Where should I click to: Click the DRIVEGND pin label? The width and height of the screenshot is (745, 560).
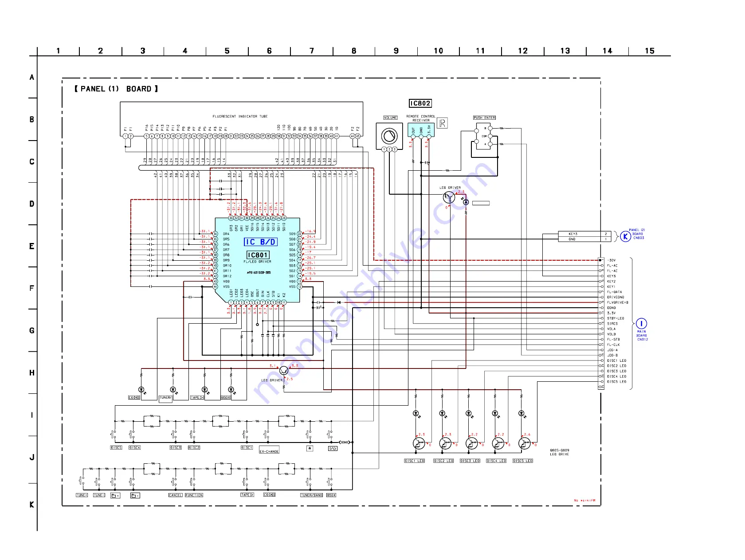tap(616, 298)
